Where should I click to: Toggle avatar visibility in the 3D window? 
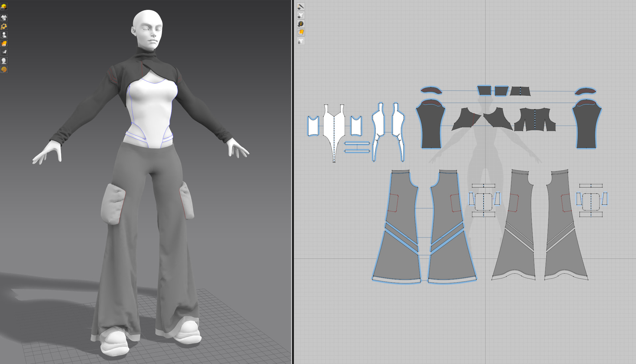tap(4, 35)
